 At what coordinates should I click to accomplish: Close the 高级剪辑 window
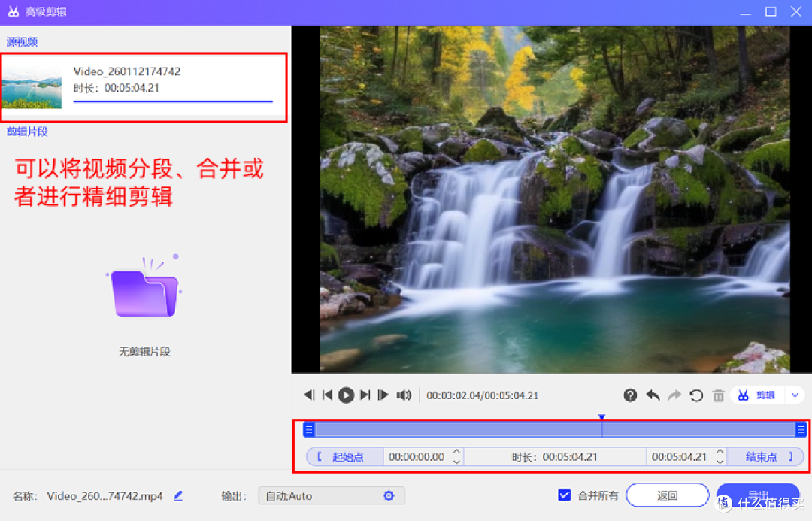coord(796,11)
